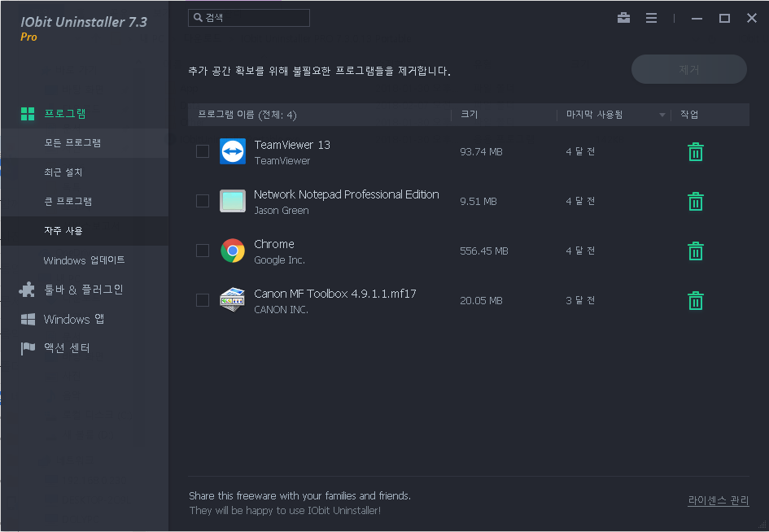Click the Windows logo icon in sidebar
Image resolution: width=769 pixels, height=532 pixels.
point(28,319)
